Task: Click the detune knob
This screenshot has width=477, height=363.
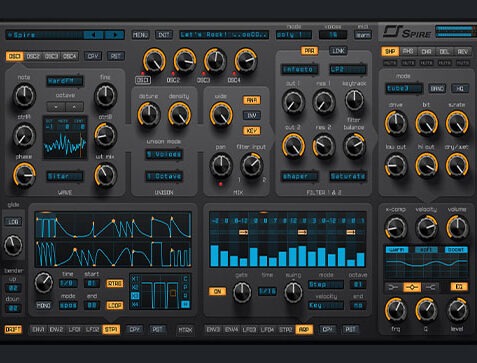Action: (149, 114)
